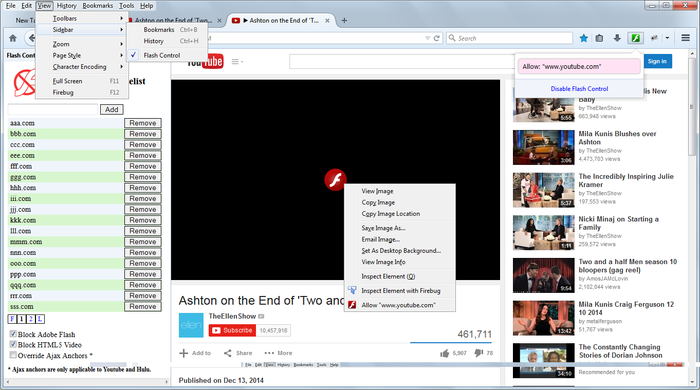This screenshot has height=390, width=700.
Task: Open the History menu
Action: (67, 6)
